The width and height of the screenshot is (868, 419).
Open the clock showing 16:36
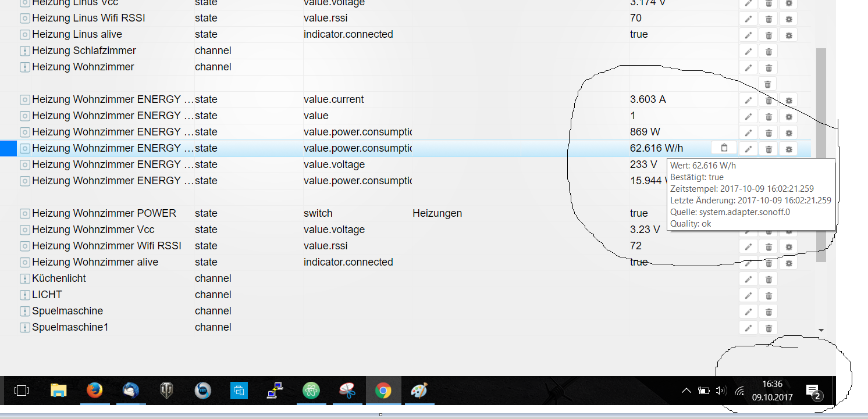tap(772, 391)
